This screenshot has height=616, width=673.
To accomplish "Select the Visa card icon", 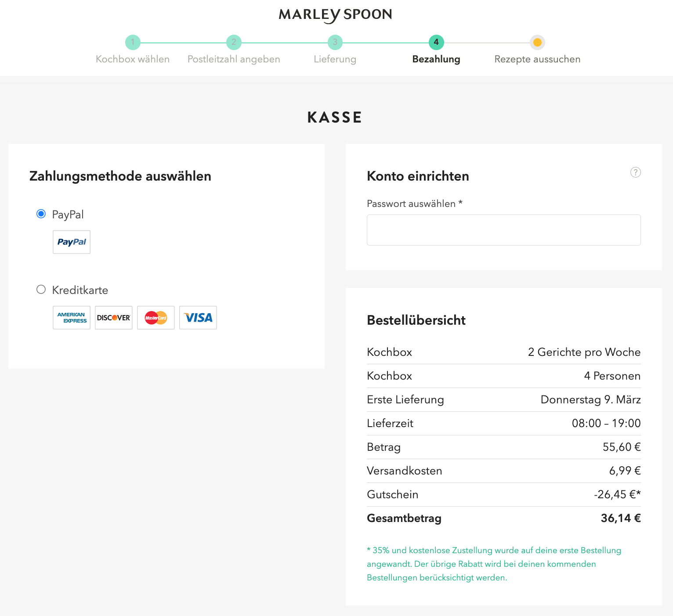I will click(x=198, y=317).
